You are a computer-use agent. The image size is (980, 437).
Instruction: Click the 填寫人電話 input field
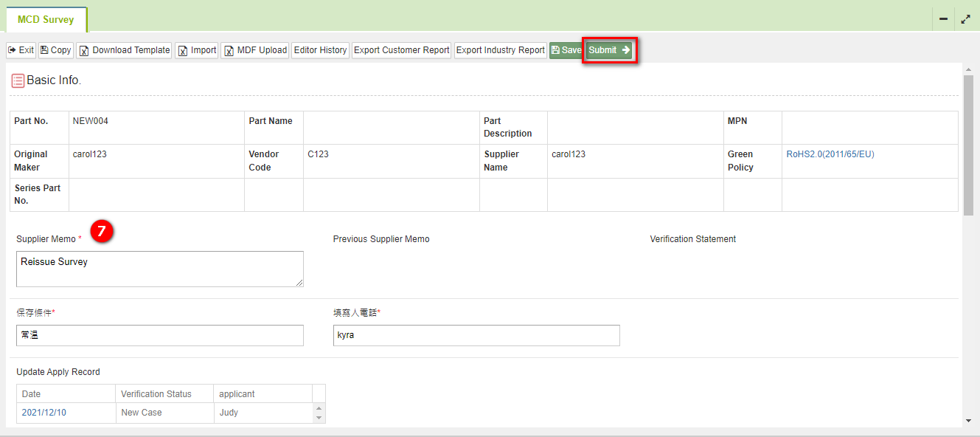pyautogui.click(x=476, y=335)
